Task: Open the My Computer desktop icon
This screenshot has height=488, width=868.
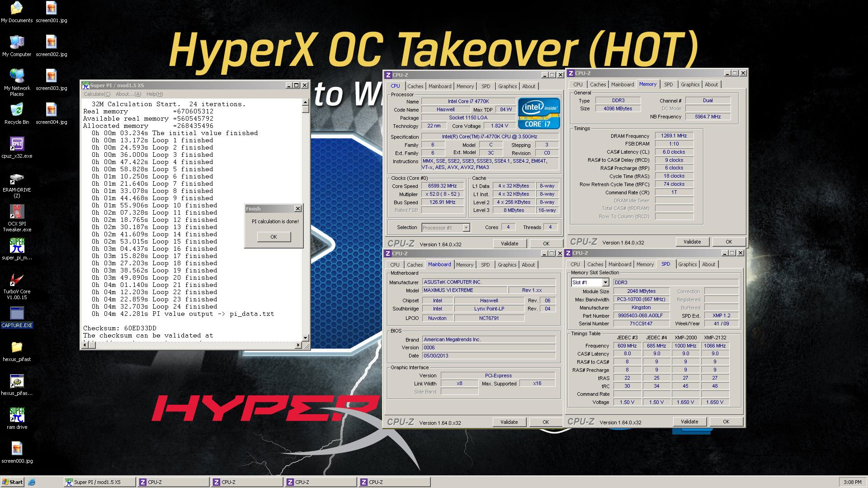Action: click(x=17, y=46)
